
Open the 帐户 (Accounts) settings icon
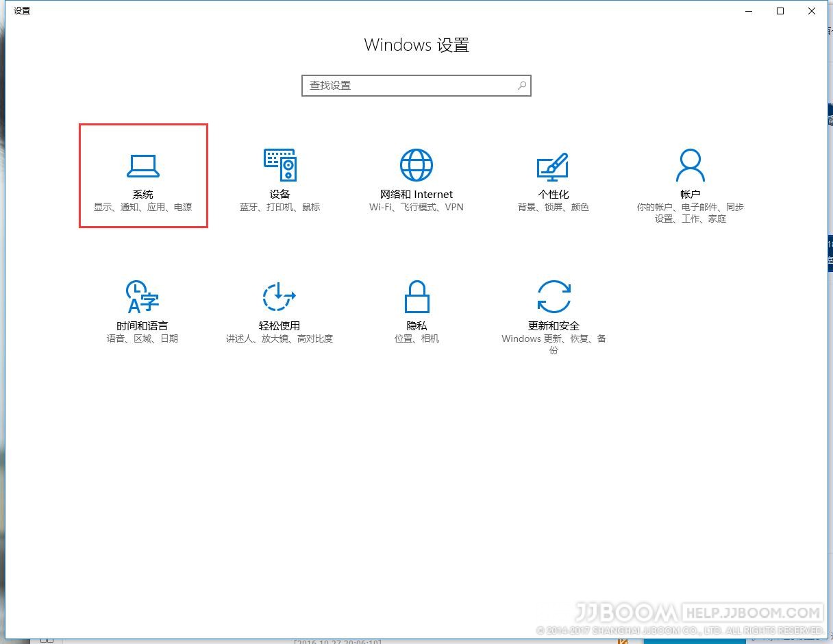point(690,164)
